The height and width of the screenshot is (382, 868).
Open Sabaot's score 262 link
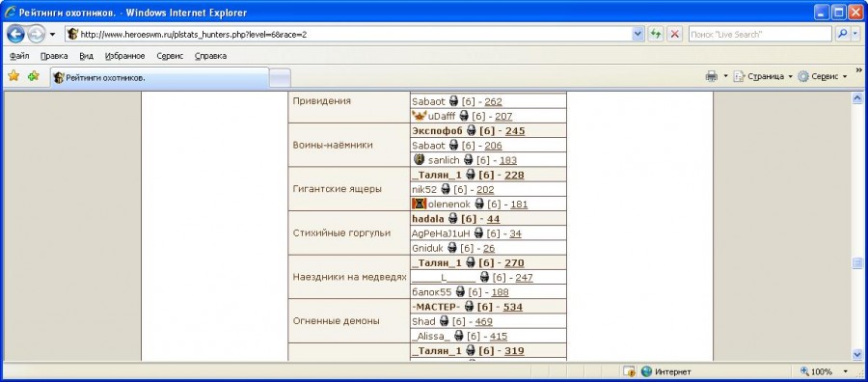(x=493, y=102)
